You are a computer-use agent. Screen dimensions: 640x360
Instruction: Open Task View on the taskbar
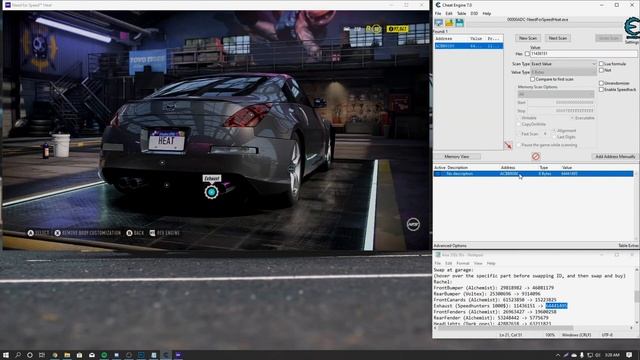click(x=42, y=355)
